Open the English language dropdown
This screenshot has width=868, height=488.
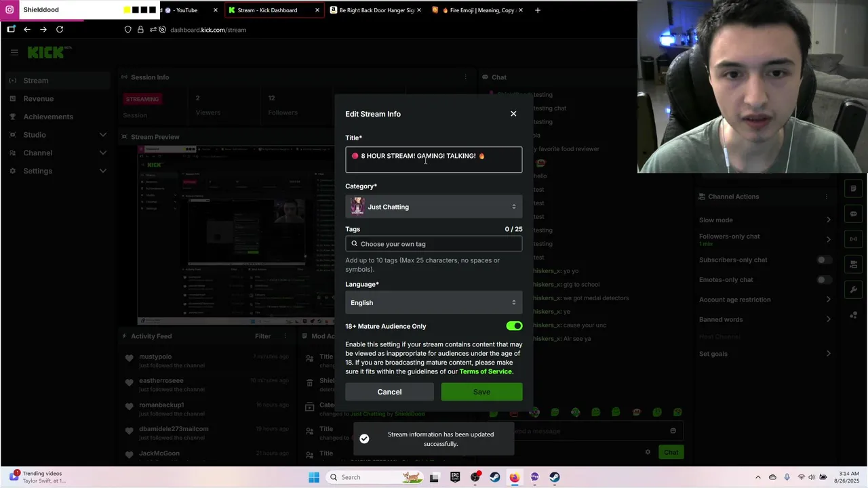coord(434,303)
